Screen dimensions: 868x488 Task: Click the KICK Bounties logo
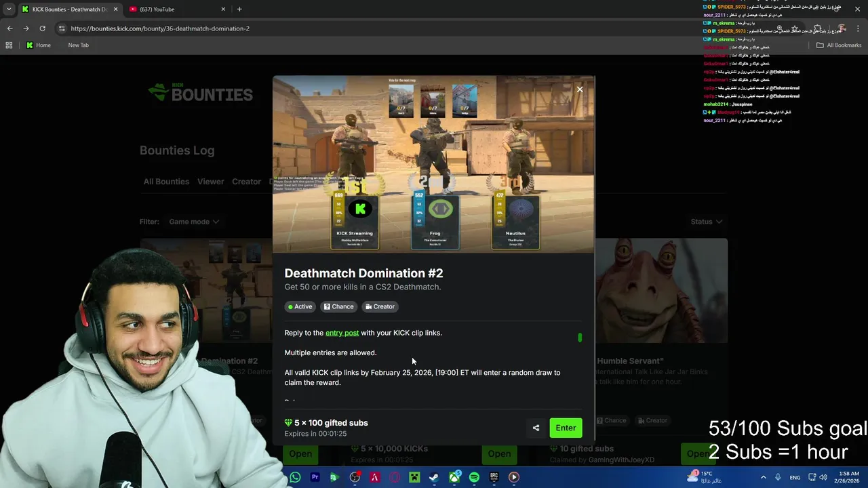[201, 93]
